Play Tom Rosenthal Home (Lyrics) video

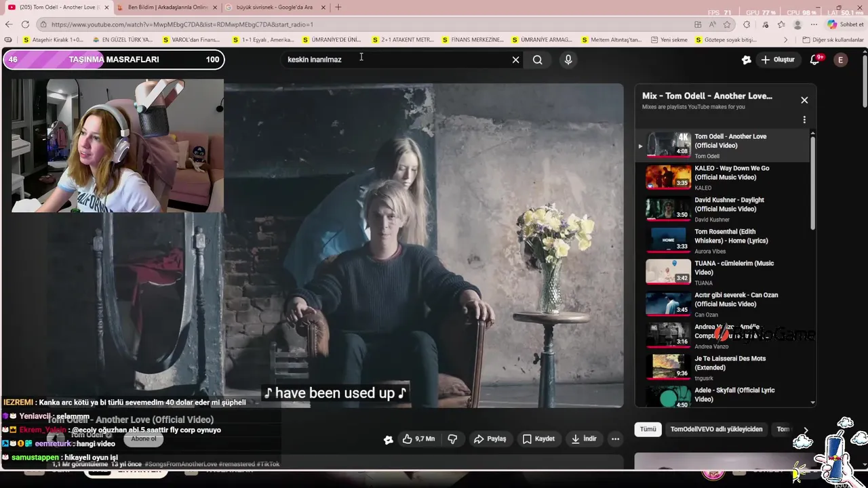[722, 241]
